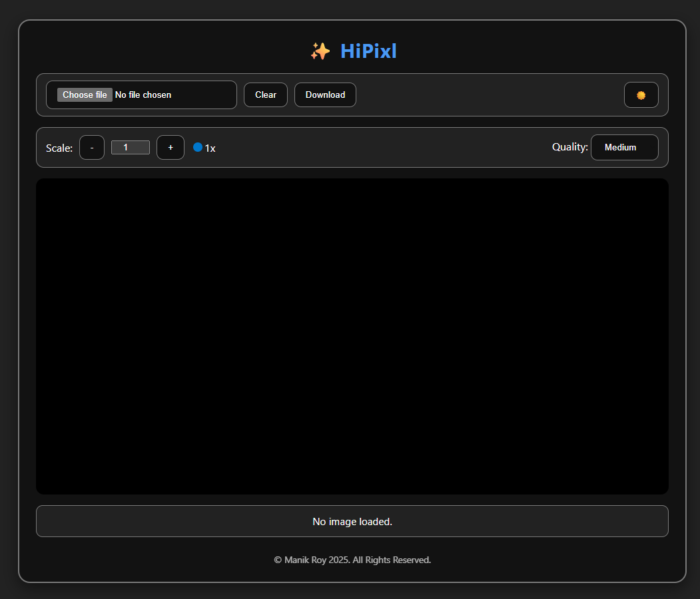The image size is (700, 599).
Task: Decrease the scale with the minus button
Action: point(91,147)
